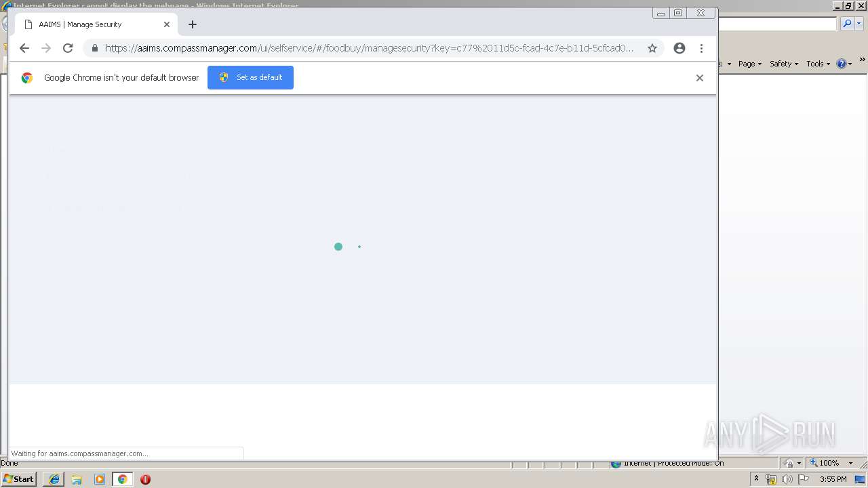
Task: Open the Action Center flag icon
Action: tap(804, 479)
